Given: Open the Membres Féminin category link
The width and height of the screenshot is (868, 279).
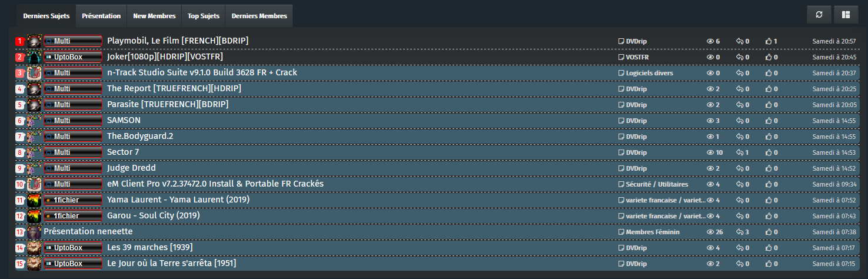Looking at the screenshot, I should point(652,232).
